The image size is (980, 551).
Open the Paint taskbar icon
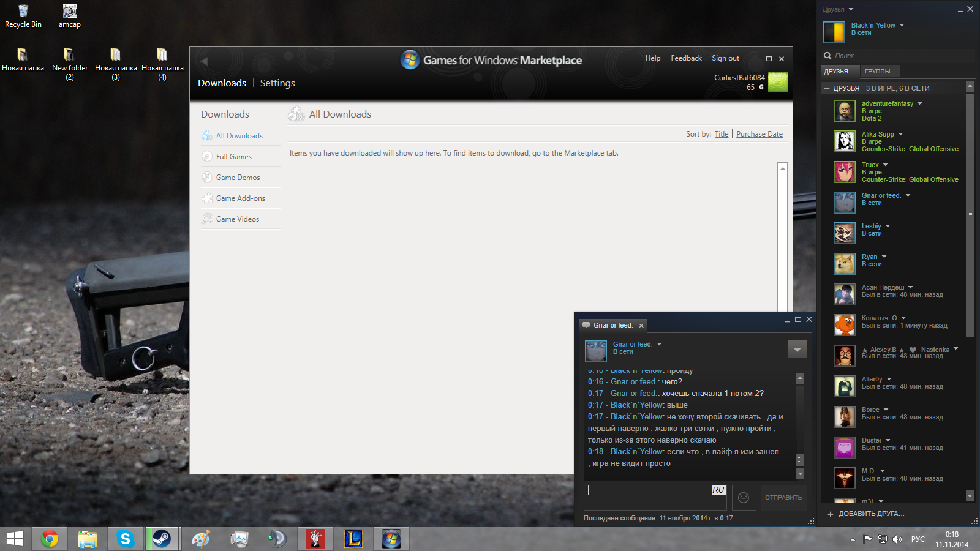[x=200, y=539]
